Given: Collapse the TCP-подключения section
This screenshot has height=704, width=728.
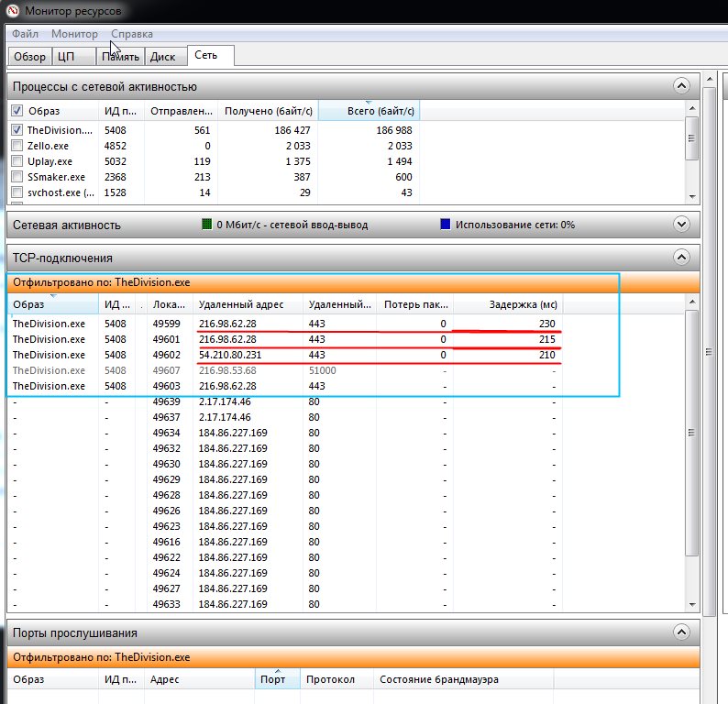Looking at the screenshot, I should click(x=680, y=258).
